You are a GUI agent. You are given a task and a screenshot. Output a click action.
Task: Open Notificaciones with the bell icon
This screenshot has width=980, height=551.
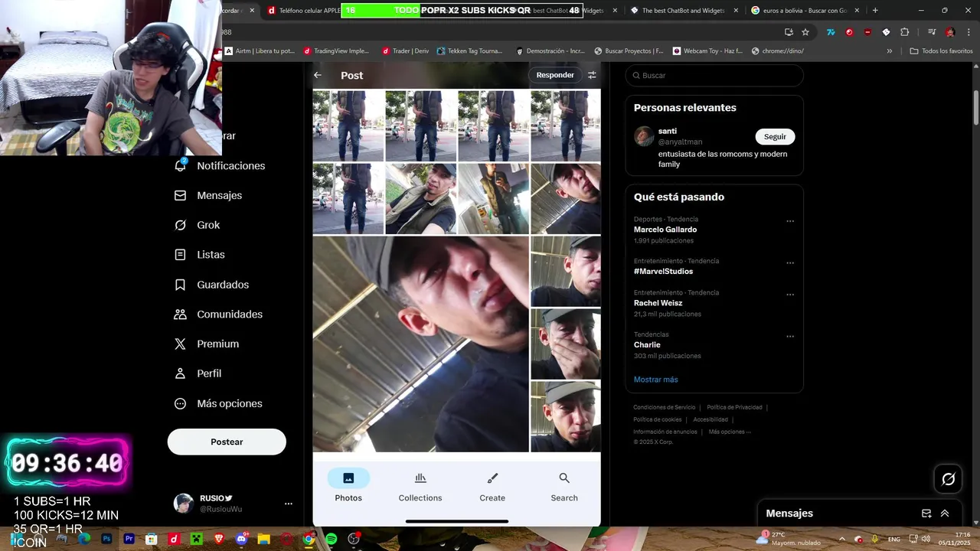point(220,166)
